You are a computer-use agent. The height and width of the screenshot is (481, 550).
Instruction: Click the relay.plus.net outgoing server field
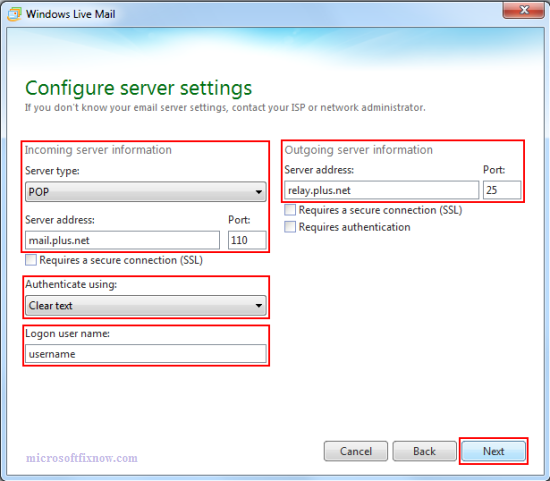382,190
